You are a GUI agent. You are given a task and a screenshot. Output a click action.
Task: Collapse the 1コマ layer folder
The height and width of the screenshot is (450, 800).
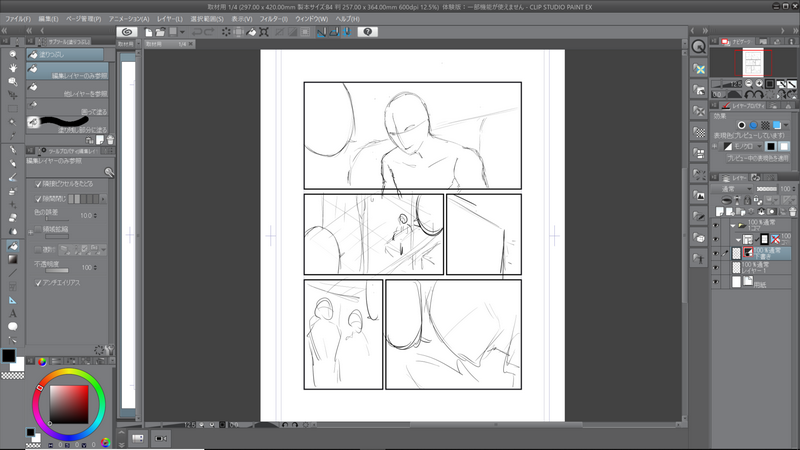pyautogui.click(x=733, y=225)
